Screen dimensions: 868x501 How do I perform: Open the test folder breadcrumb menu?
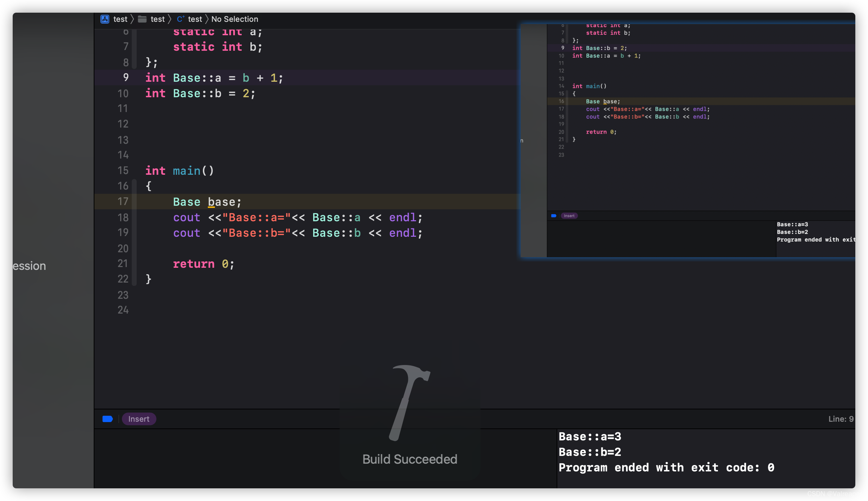point(157,19)
